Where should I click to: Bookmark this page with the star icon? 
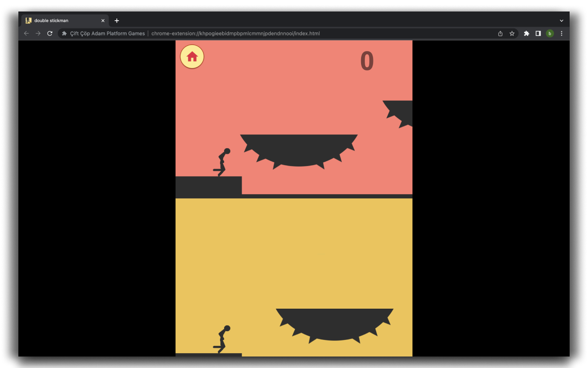512,34
